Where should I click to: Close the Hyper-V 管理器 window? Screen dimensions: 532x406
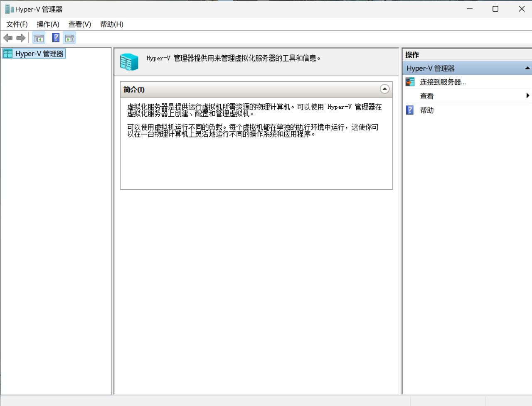(522, 9)
